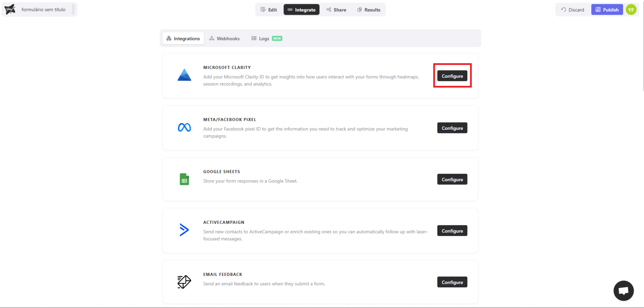Viewport: 644px width, 308px height.
Task: Click the Email Feedback envelope icon
Action: pos(184,282)
